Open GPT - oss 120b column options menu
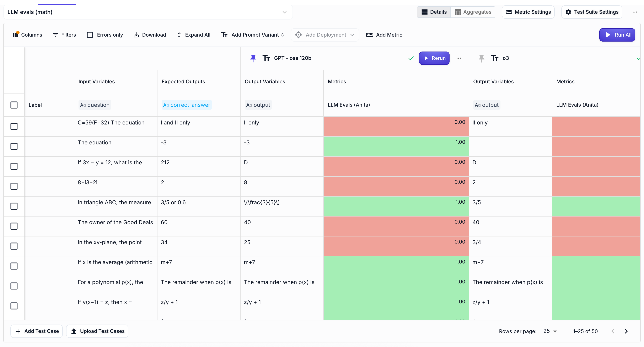Screen dimensions: 644x347 pyautogui.click(x=458, y=58)
